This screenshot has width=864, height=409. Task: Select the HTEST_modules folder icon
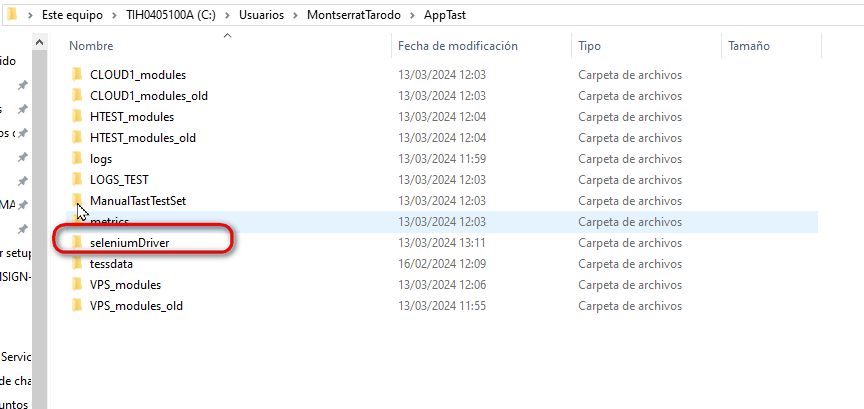click(x=77, y=117)
